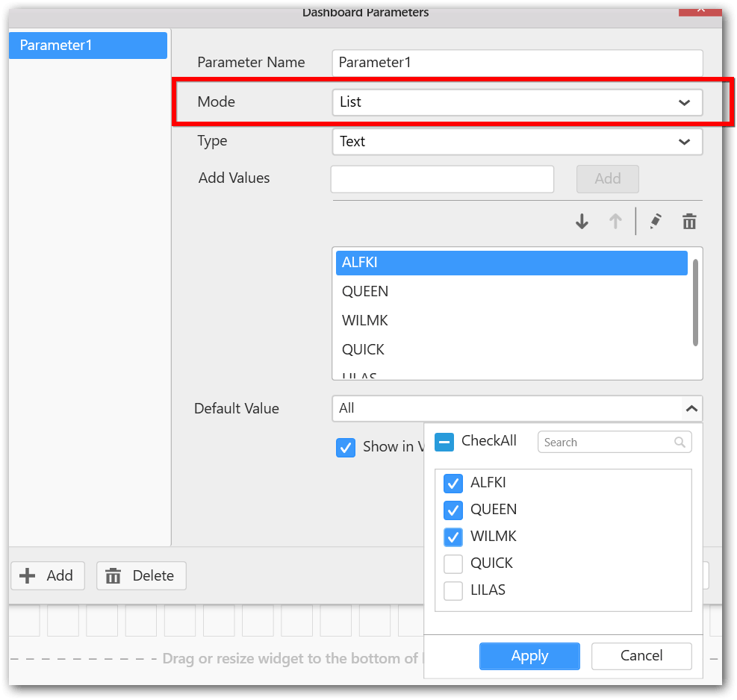Click the move down arrow icon
Image resolution: width=737 pixels, height=700 pixels.
pos(582,222)
